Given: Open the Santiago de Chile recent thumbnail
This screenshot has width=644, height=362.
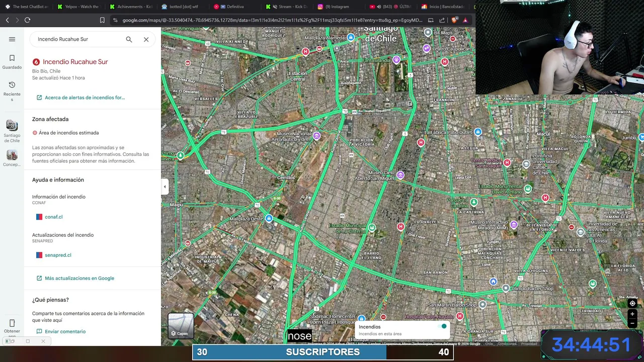Looking at the screenshot, I should click(x=12, y=125).
